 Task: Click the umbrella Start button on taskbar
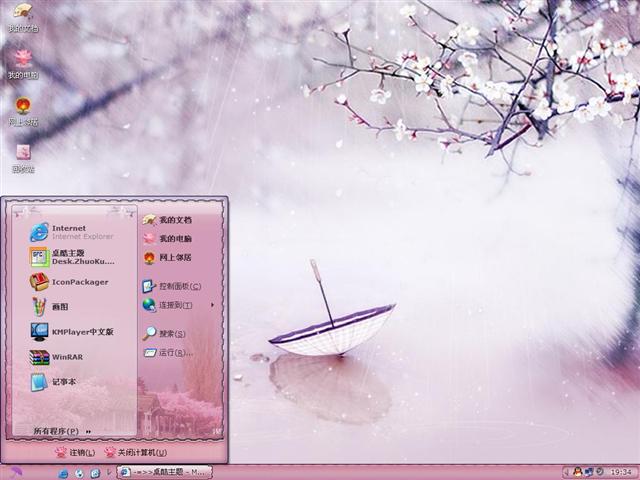16,473
